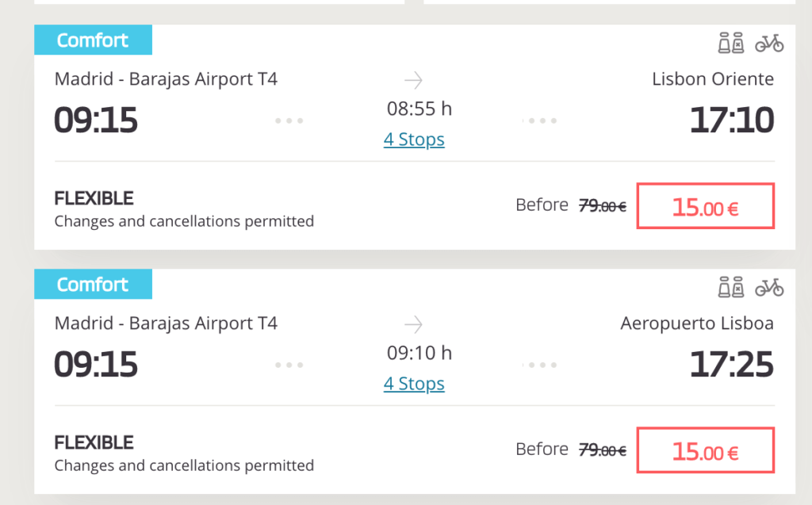Click the Aeropuerto Lisboa destination name

pyautogui.click(x=696, y=323)
